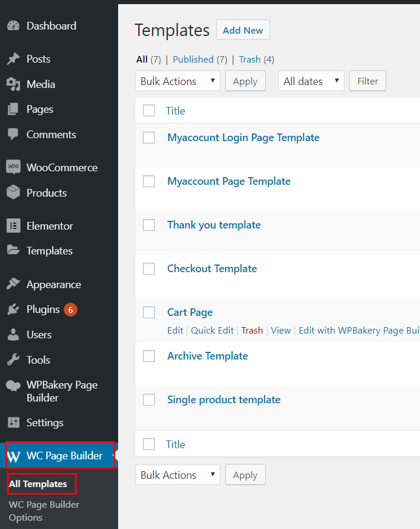The height and width of the screenshot is (529, 420).
Task: Open Archive Template
Action: click(207, 356)
